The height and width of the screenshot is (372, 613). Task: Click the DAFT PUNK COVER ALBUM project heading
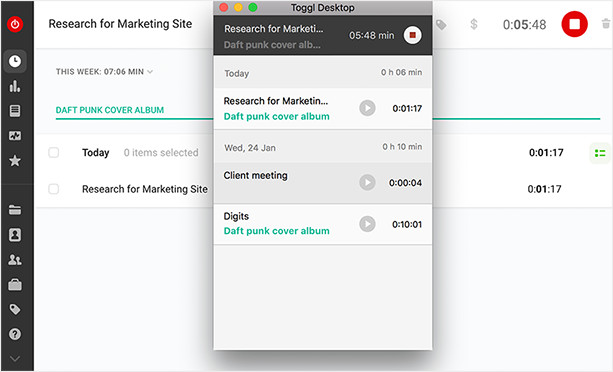(110, 110)
